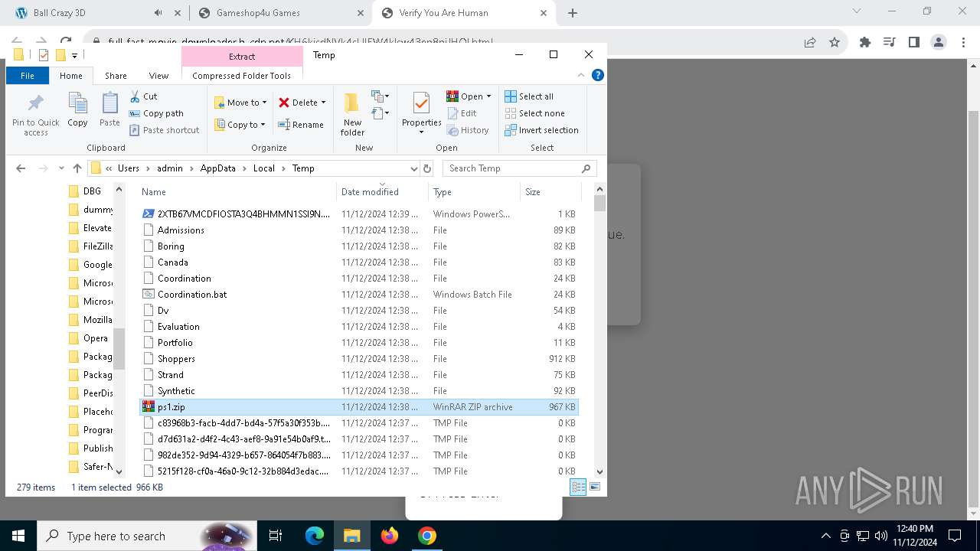Open Firefox from taskbar
The width and height of the screenshot is (980, 551).
pyautogui.click(x=390, y=536)
